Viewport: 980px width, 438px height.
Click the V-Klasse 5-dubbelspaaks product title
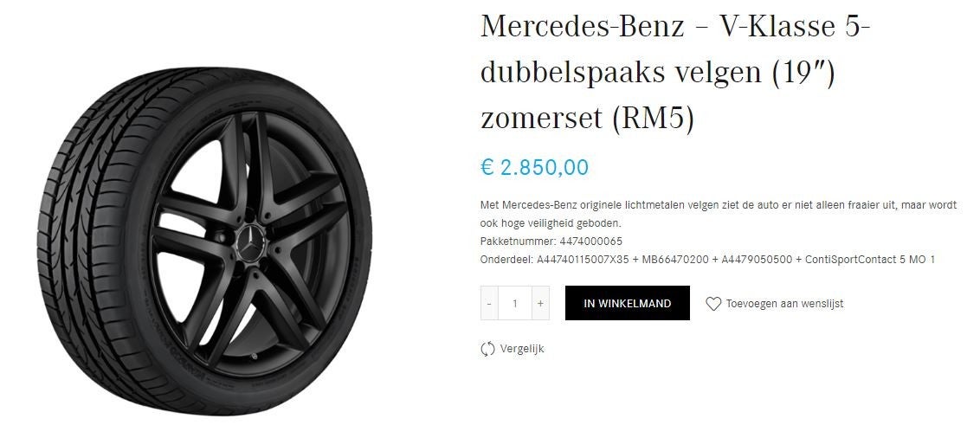(675, 73)
